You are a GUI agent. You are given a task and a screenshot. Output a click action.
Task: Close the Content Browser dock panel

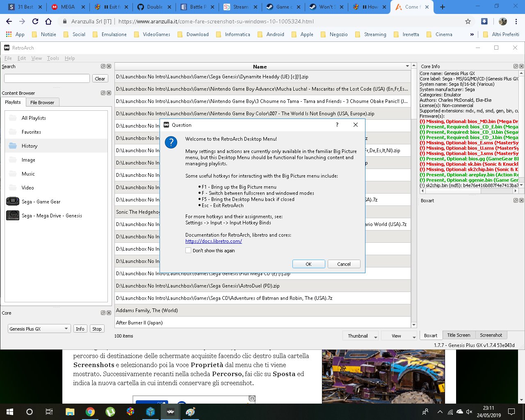(109, 93)
